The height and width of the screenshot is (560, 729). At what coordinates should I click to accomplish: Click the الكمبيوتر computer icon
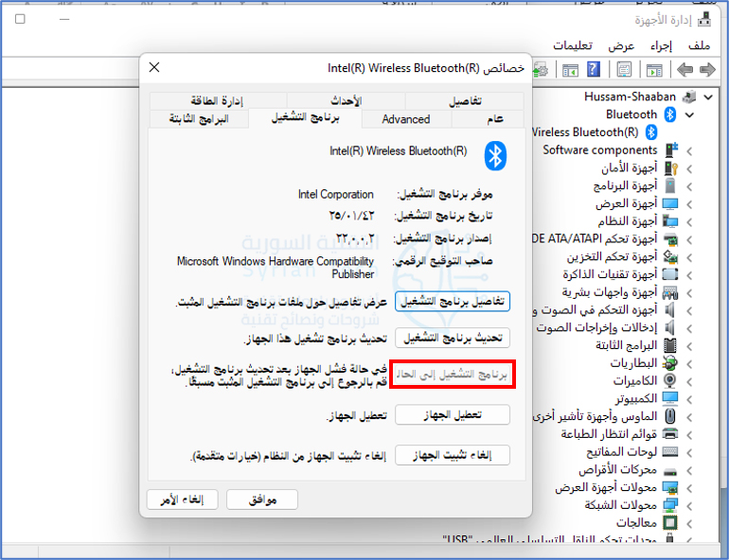(670, 398)
